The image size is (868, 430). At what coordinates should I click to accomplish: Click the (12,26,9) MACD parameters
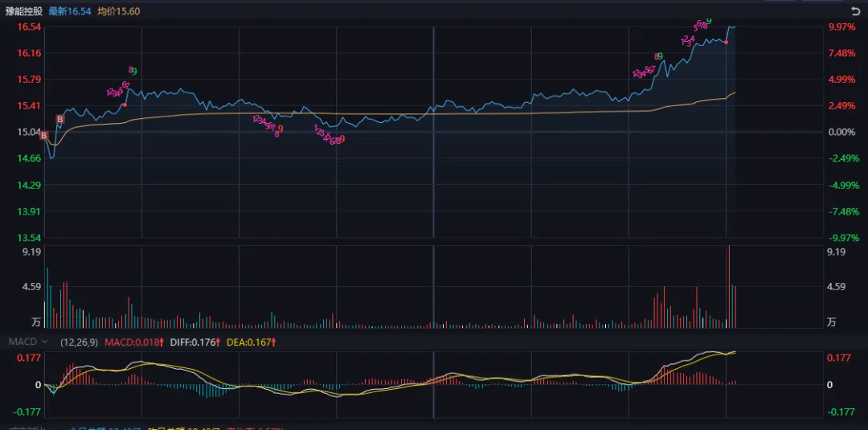click(x=80, y=342)
